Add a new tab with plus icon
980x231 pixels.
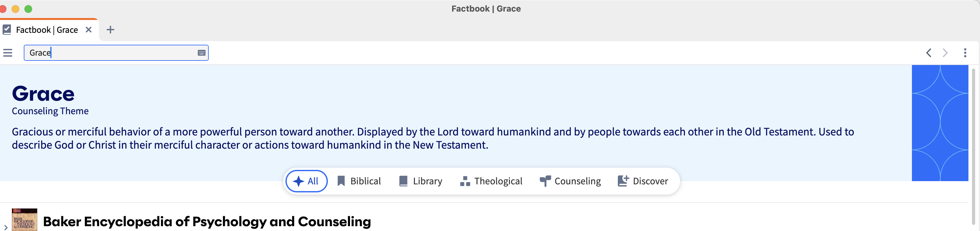[x=110, y=30]
